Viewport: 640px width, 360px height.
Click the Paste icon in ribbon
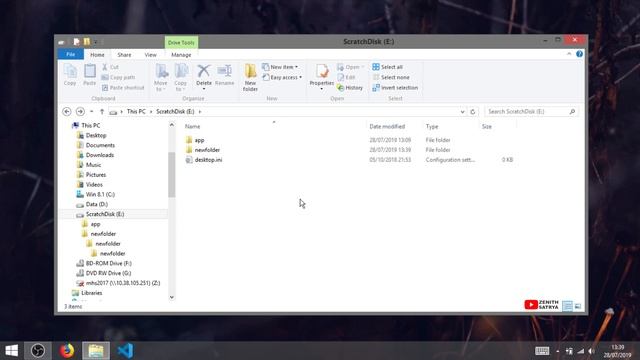click(89, 75)
